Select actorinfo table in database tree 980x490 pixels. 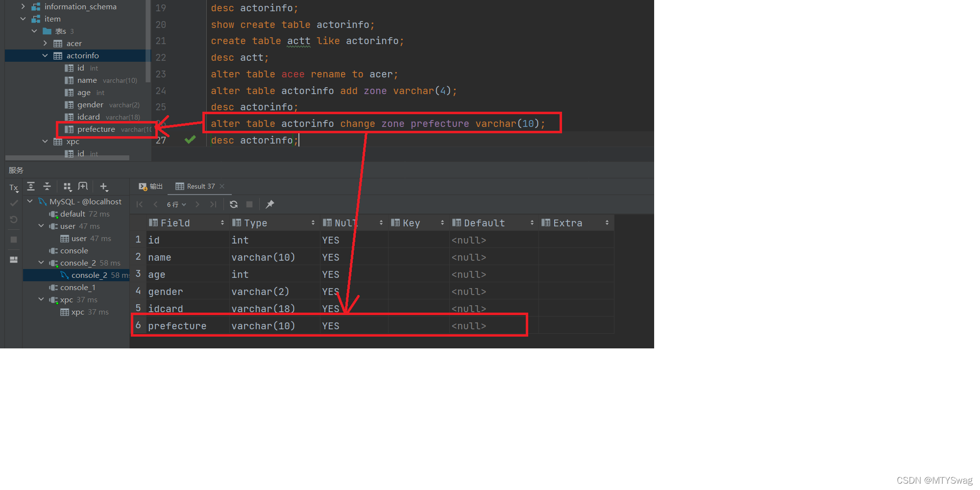(82, 55)
